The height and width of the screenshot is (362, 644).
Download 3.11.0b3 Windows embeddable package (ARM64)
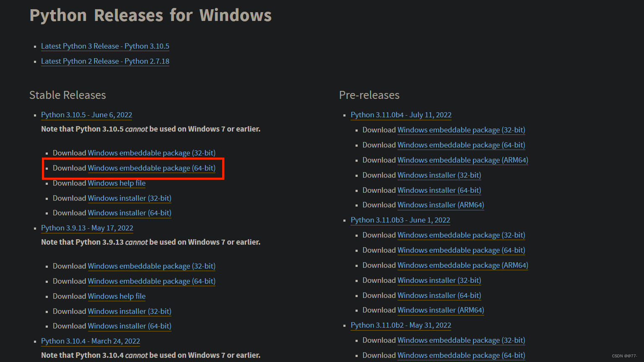463,265
